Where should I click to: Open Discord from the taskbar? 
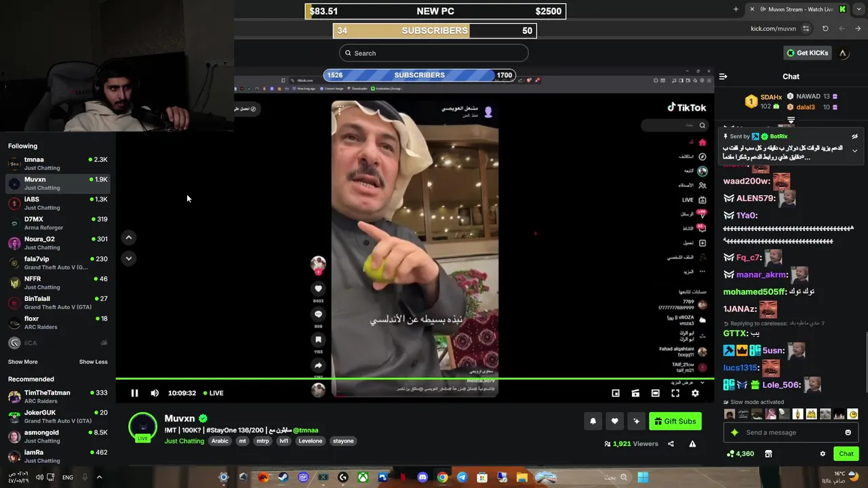[x=422, y=477]
